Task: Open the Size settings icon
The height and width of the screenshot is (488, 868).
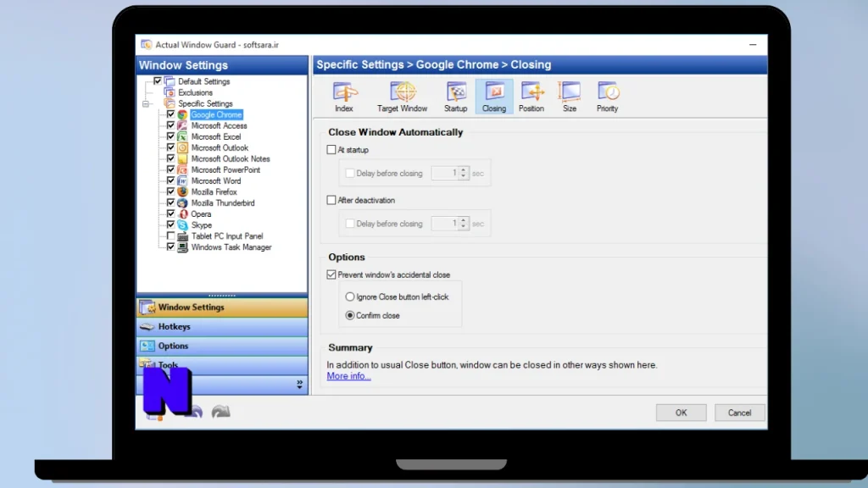Action: [x=570, y=97]
